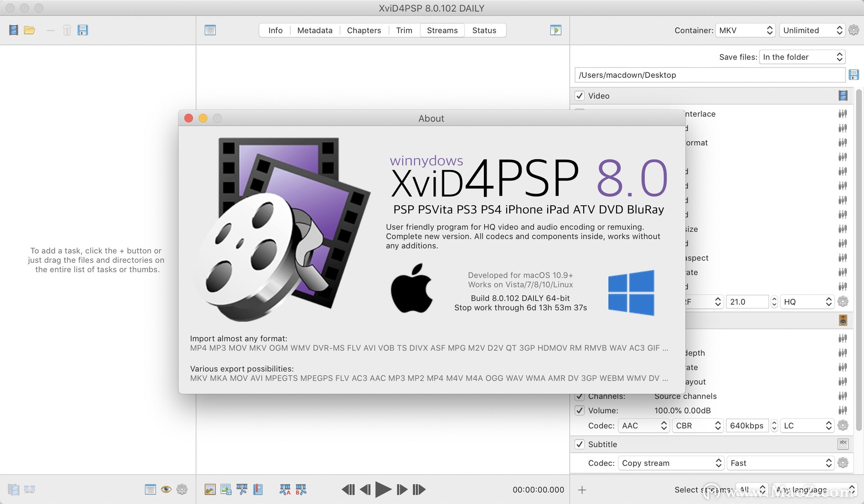The width and height of the screenshot is (864, 504).
Task: Open the Chapters tab
Action: pos(364,30)
